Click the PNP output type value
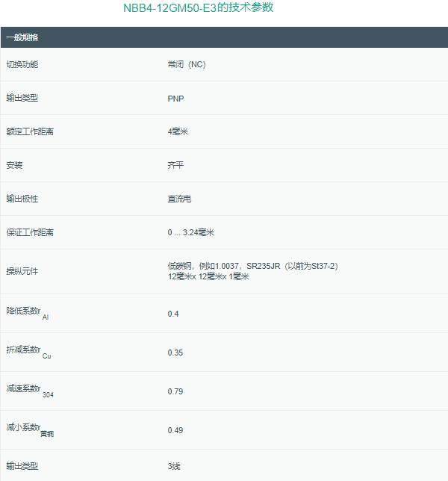The image size is (448, 481). [x=175, y=98]
